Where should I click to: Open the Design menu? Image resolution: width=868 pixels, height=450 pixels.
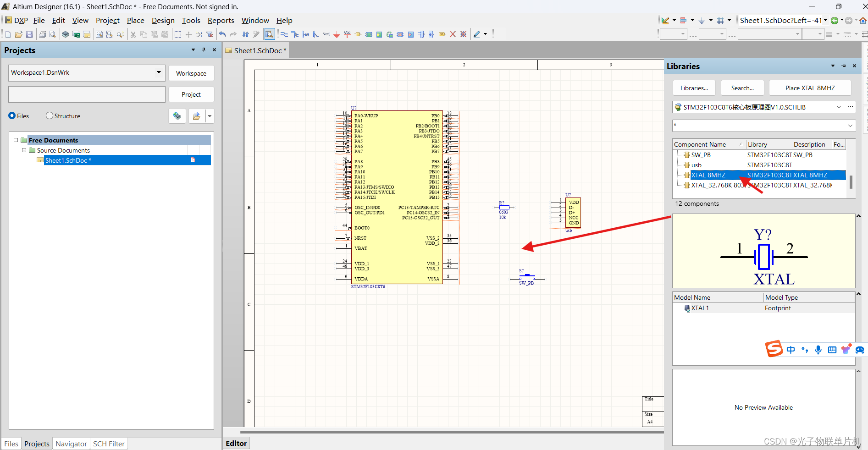pos(163,21)
